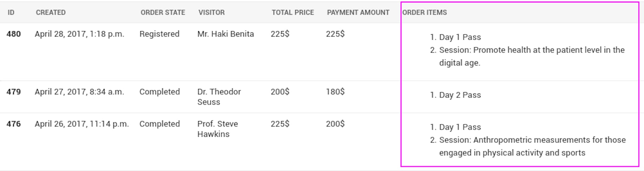The width and height of the screenshot is (644, 171).
Task: Click visitor Mr. Haki Benita
Action: (225, 34)
